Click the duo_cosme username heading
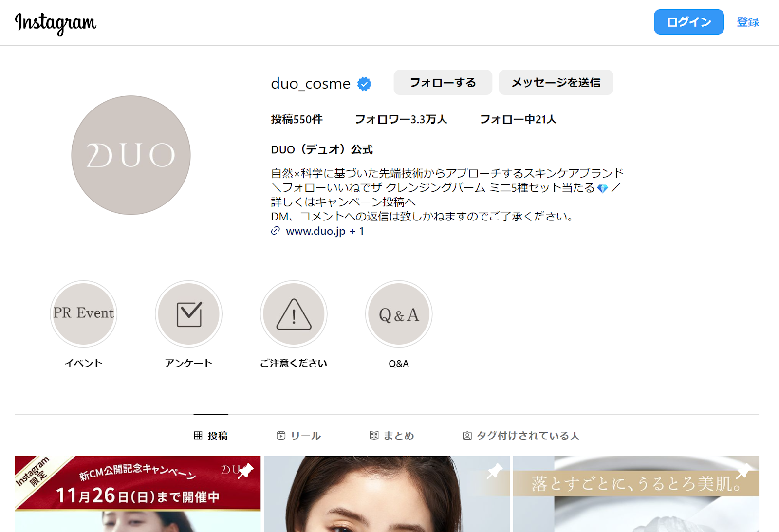This screenshot has width=779, height=532. [x=311, y=84]
